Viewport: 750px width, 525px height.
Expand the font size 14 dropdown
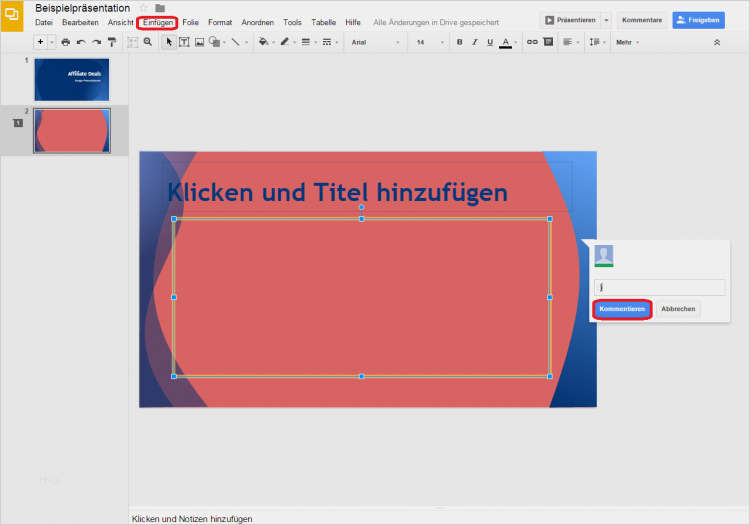pos(429,42)
